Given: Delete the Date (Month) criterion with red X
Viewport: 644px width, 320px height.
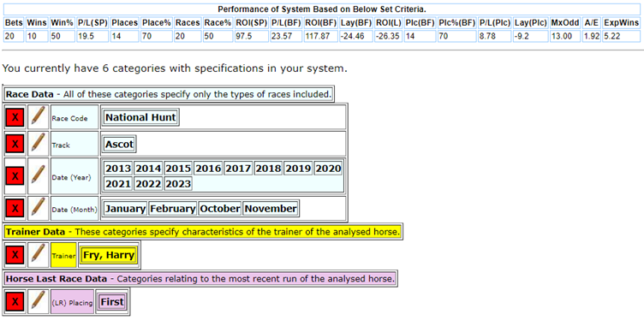Looking at the screenshot, I should pos(15,209).
